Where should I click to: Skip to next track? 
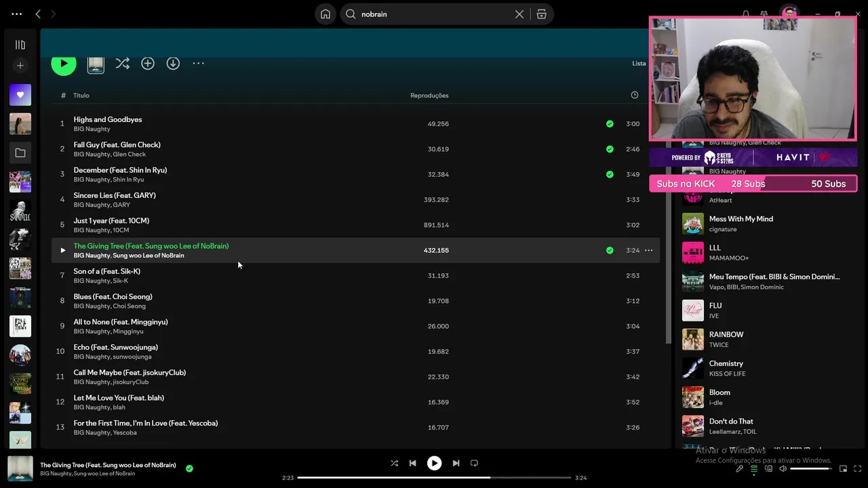456,463
